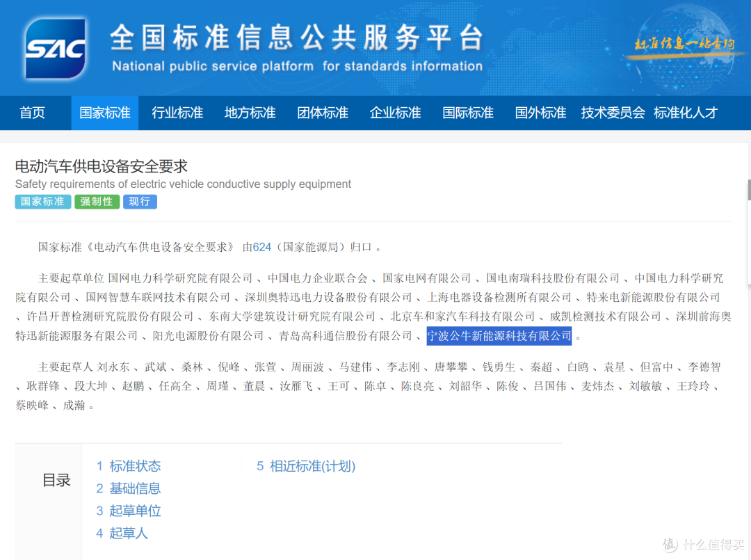This screenshot has width=751, height=560.
Task: Switch to 企业标准 page
Action: point(395,113)
